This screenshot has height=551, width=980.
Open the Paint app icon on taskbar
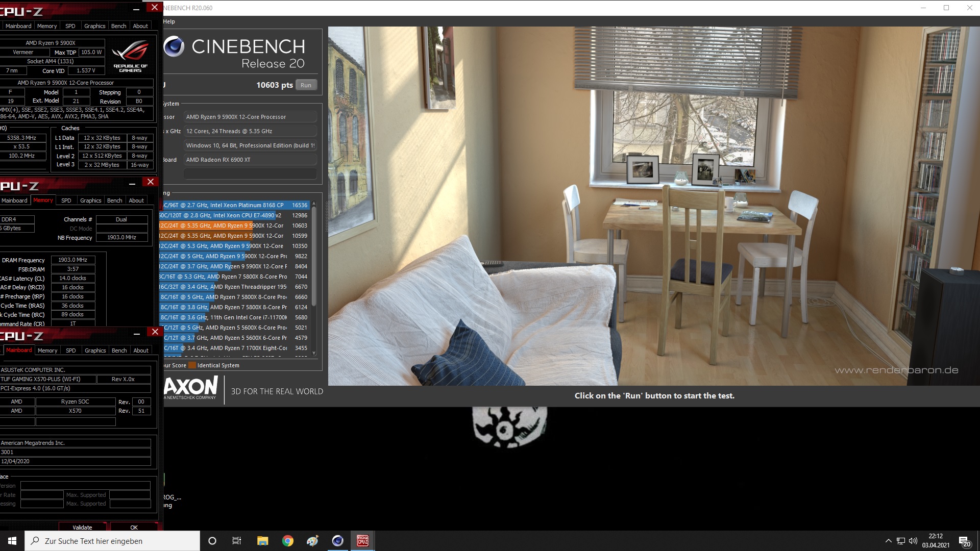312,541
